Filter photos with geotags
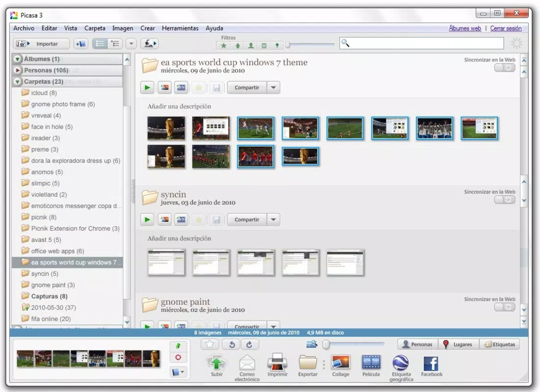This screenshot has height=392, width=540. pyautogui.click(x=277, y=46)
